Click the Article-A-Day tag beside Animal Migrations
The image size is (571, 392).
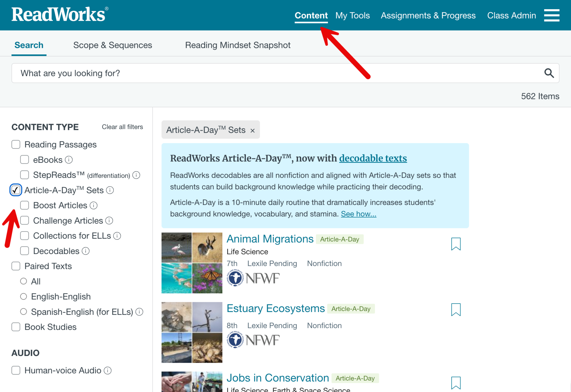coord(340,239)
